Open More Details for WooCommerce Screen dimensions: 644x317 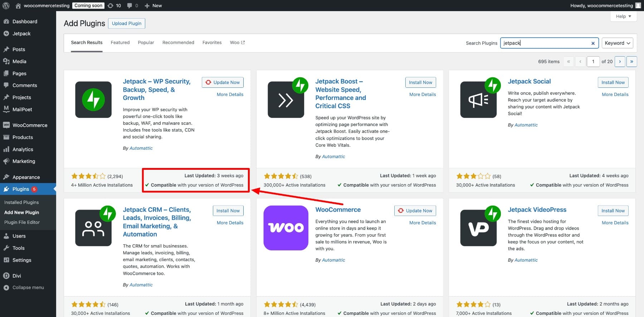tap(423, 223)
